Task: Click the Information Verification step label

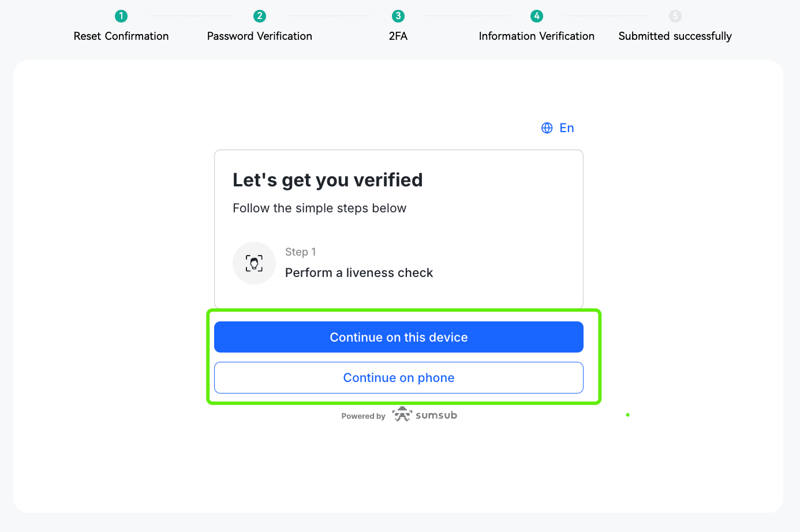Action: (x=537, y=36)
